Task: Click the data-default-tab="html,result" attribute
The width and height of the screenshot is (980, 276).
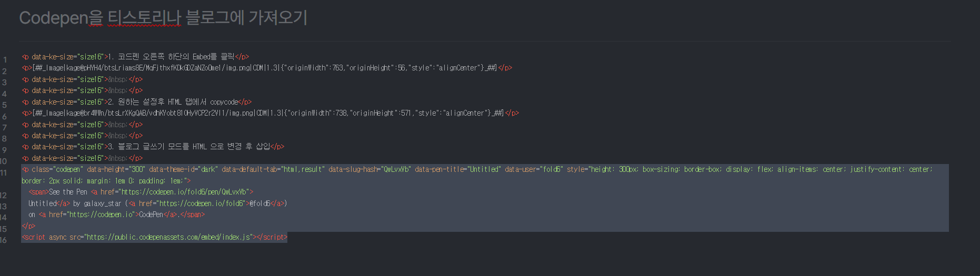Action: (x=273, y=169)
